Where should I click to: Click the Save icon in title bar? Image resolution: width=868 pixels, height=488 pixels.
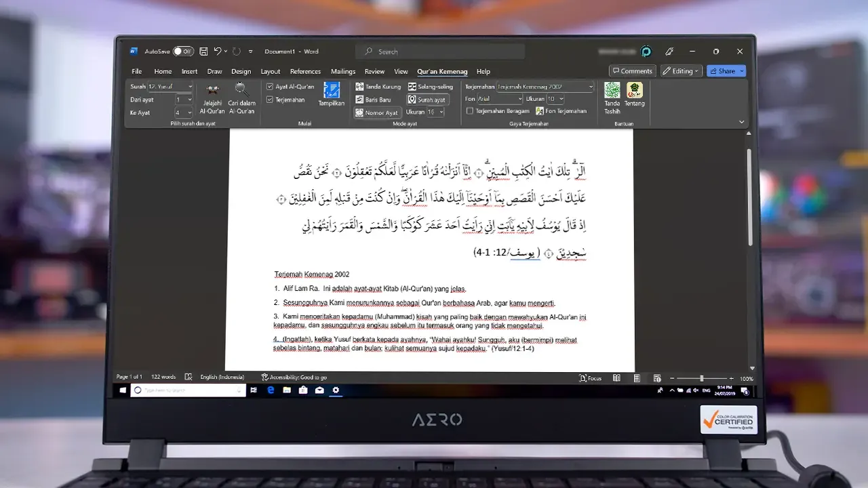[x=203, y=52]
